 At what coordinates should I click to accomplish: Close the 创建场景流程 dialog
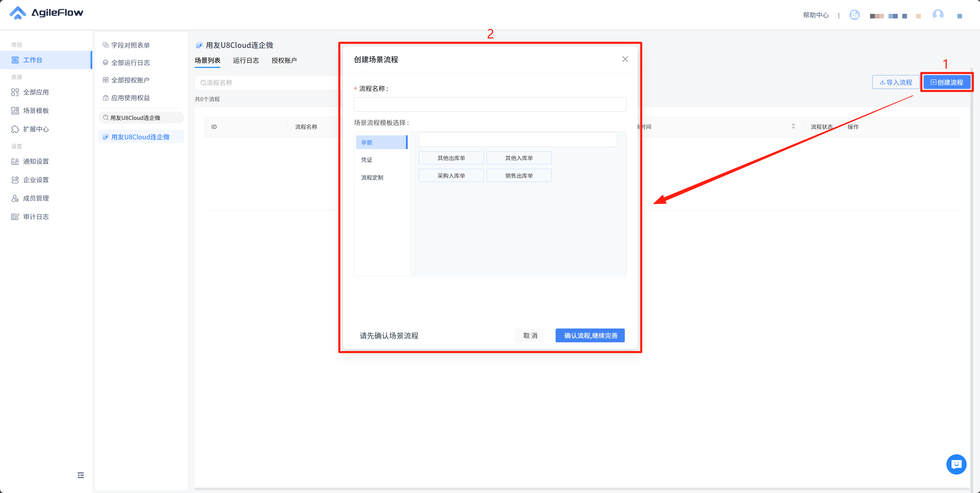click(x=625, y=59)
